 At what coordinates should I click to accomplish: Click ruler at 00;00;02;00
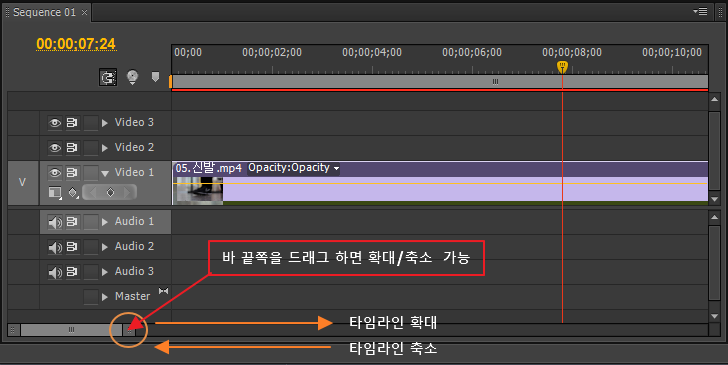pos(272,52)
